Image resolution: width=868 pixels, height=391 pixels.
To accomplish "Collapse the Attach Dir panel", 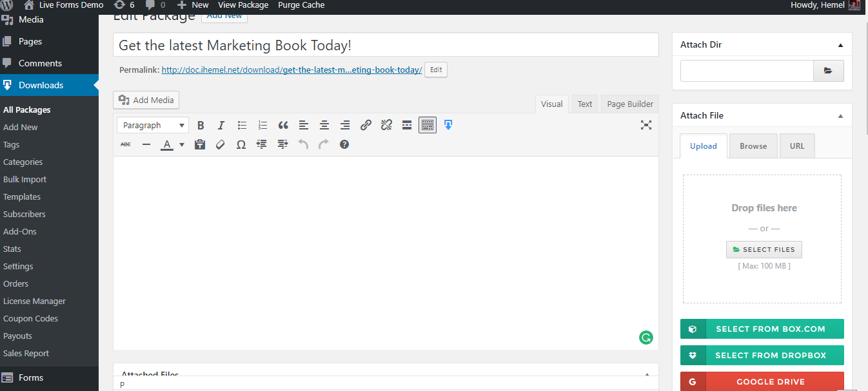I will pos(840,45).
